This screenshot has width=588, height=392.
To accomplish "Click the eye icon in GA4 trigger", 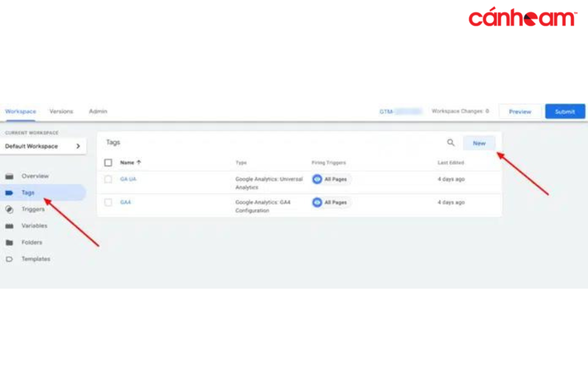I will [317, 202].
